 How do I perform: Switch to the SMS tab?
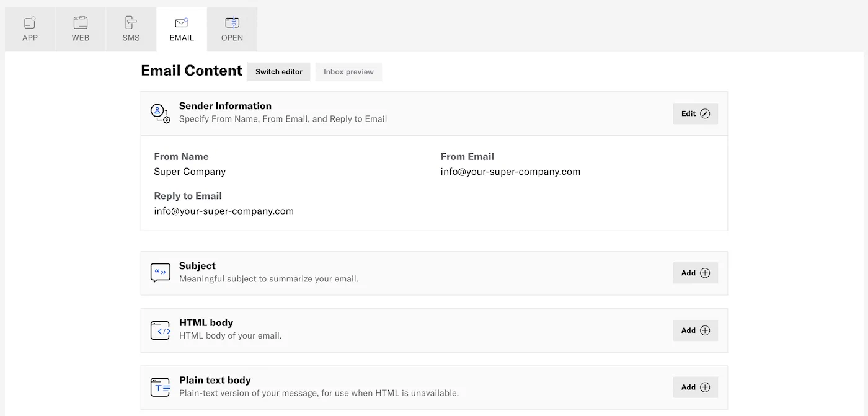click(131, 29)
